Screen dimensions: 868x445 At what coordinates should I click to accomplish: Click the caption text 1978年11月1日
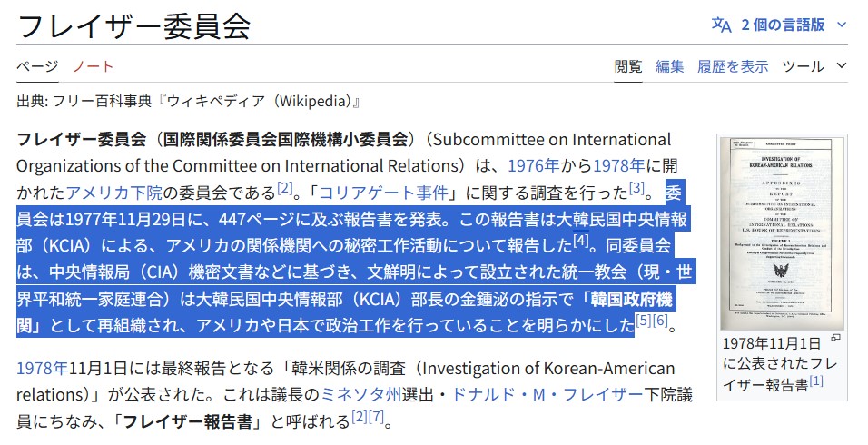(772, 343)
